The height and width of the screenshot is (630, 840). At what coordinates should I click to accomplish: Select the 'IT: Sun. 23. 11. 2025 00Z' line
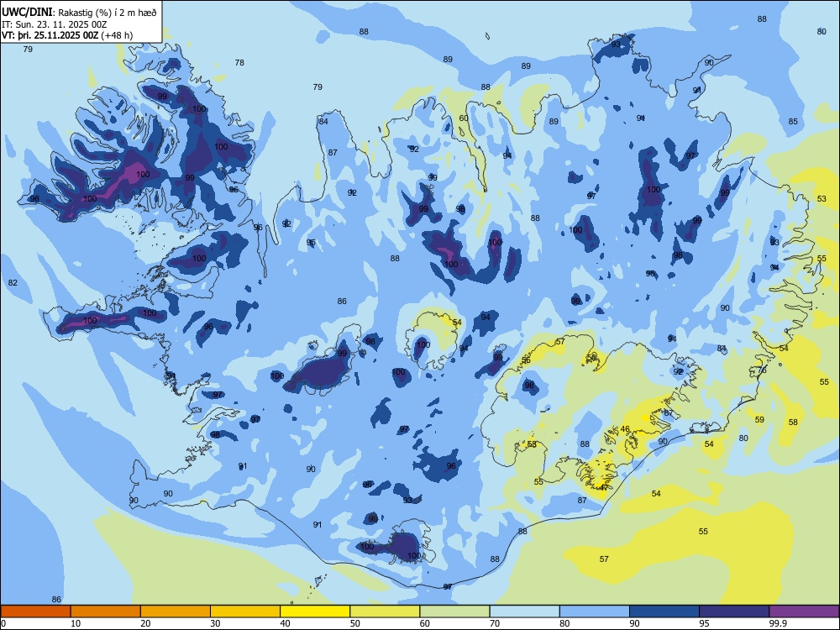pyautogui.click(x=55, y=24)
